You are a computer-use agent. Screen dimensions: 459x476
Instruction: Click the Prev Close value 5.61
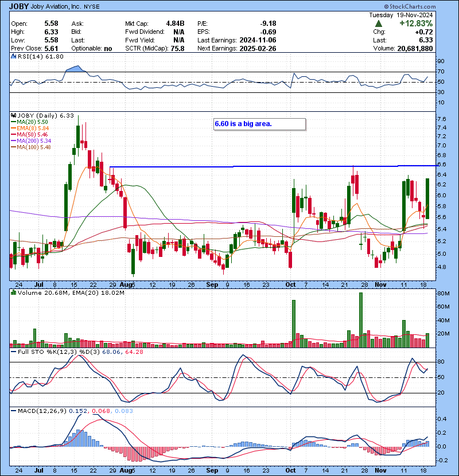[x=51, y=48]
